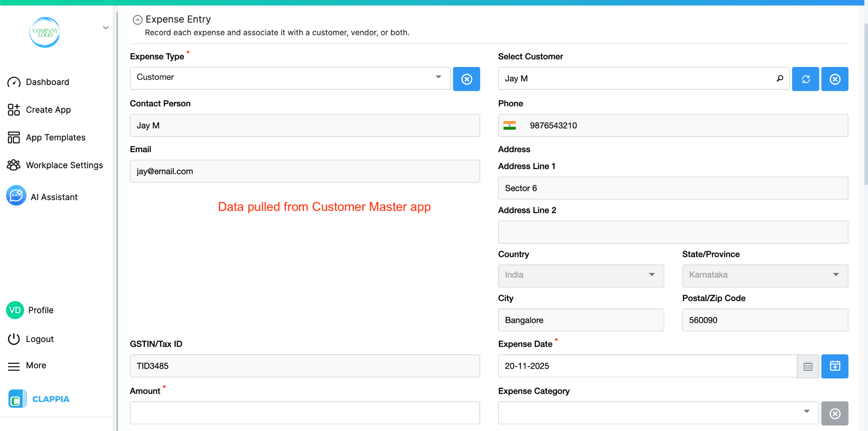Open Create App from the sidebar

(14, 109)
